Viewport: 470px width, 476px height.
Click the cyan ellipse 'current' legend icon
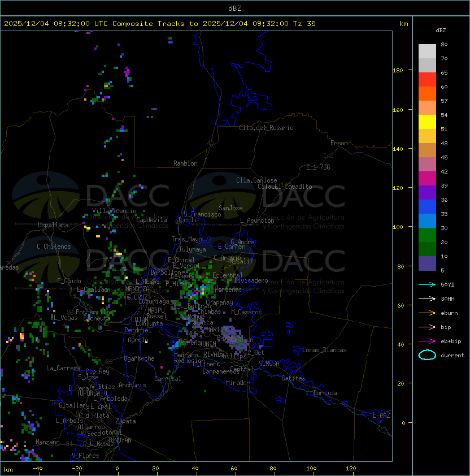427,355
